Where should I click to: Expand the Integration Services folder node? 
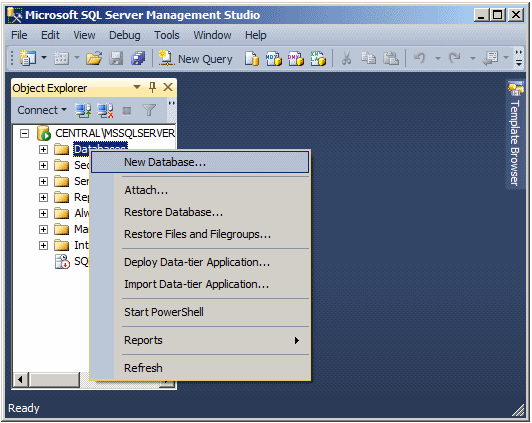tap(43, 245)
